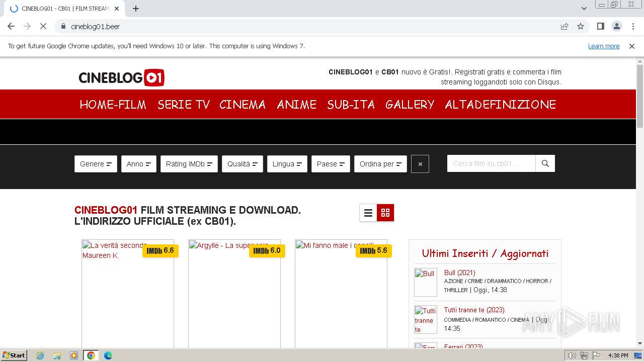Open the GALLERY menu item
The image size is (644, 362).
[x=410, y=105]
